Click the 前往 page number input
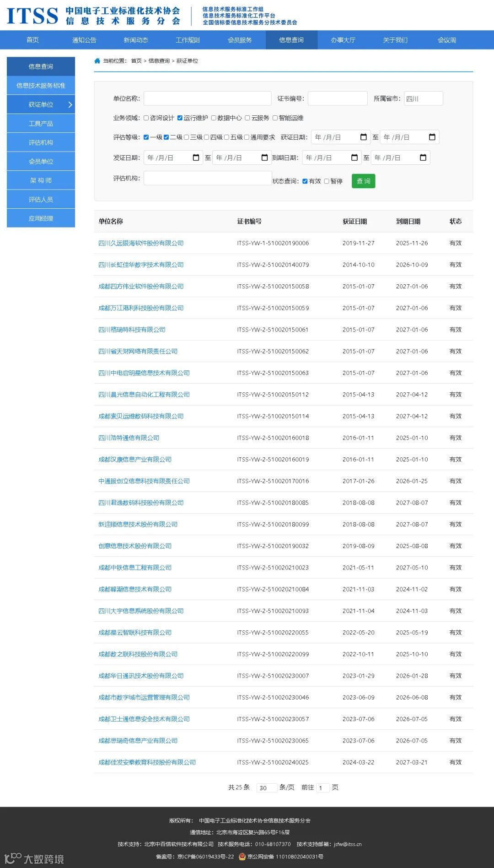Viewport: 494px width, 868px height. pyautogui.click(x=322, y=787)
